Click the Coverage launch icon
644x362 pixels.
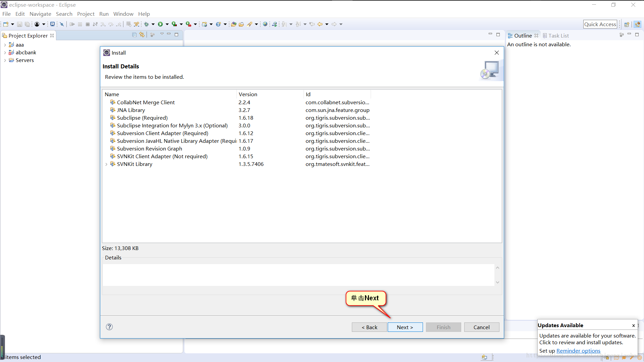coord(174,24)
